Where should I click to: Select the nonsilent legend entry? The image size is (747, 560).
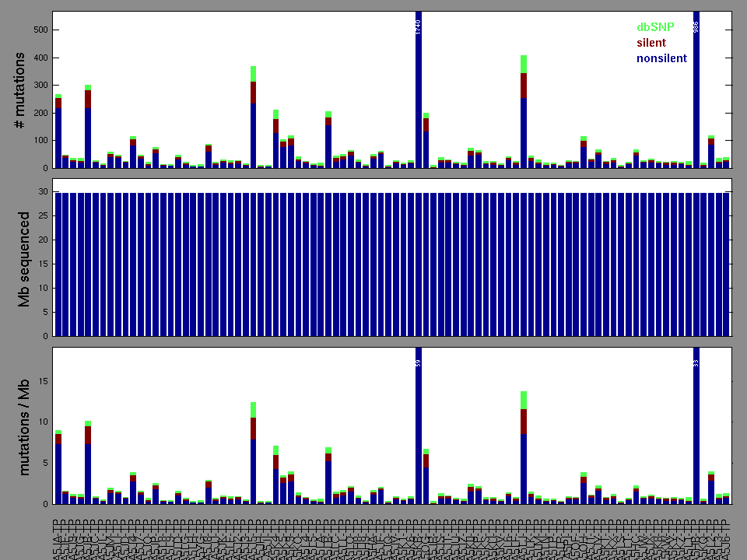(x=661, y=58)
